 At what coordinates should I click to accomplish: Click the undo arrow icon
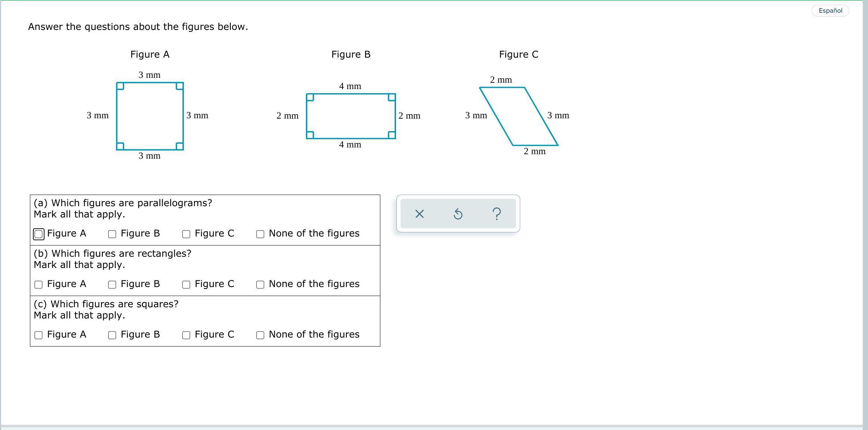tap(458, 214)
